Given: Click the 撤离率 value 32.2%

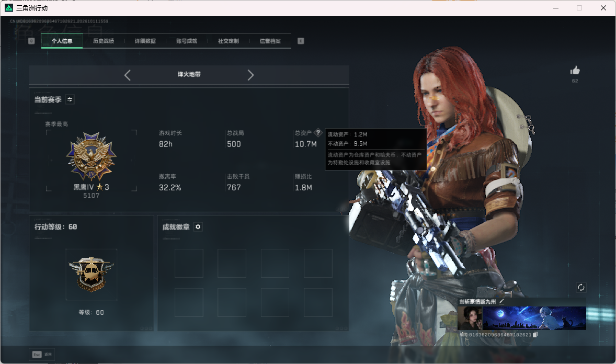Looking at the screenshot, I should (x=170, y=188).
